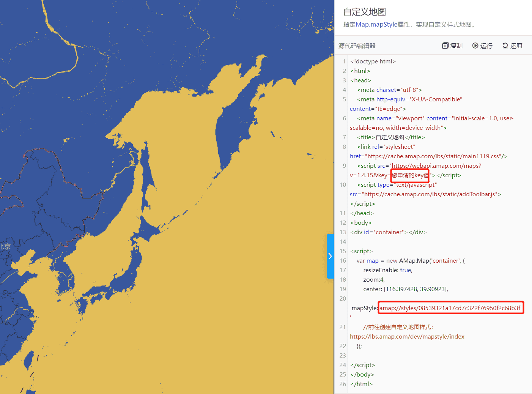The width and height of the screenshot is (532, 394).
Task: Click the webapi.amap.com/maps script URL
Action: 436,165
